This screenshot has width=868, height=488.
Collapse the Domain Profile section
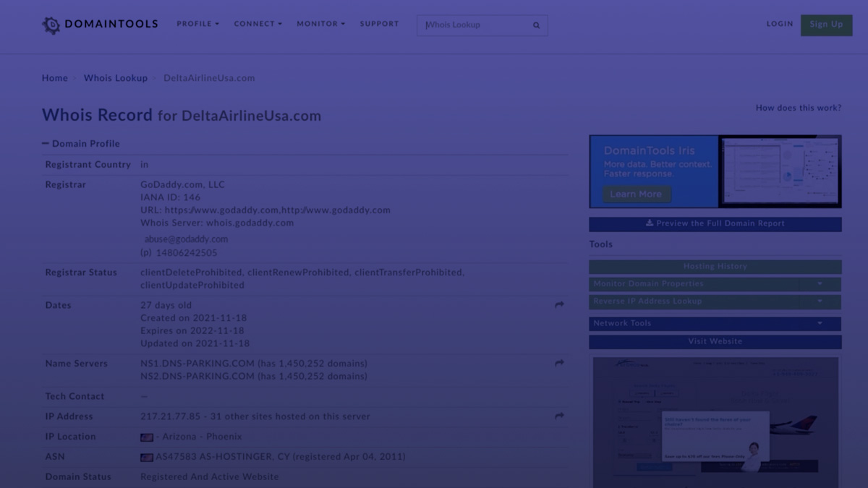pyautogui.click(x=81, y=144)
